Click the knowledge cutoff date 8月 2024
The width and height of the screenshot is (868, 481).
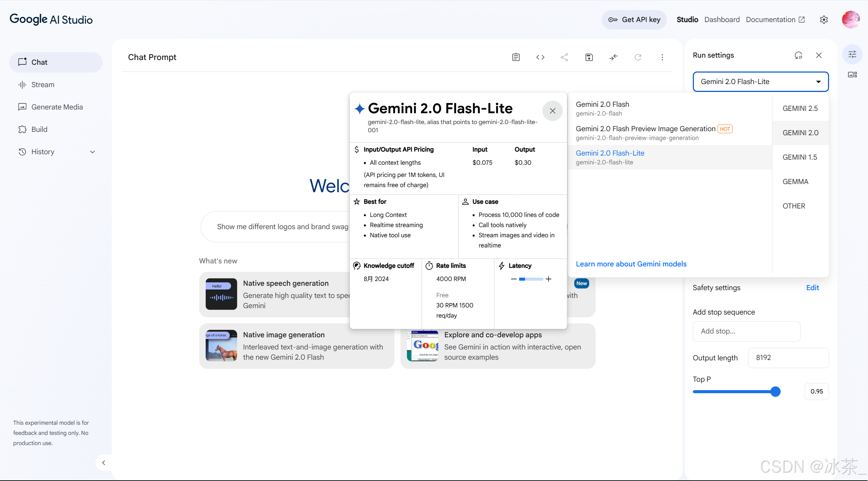[x=376, y=279]
